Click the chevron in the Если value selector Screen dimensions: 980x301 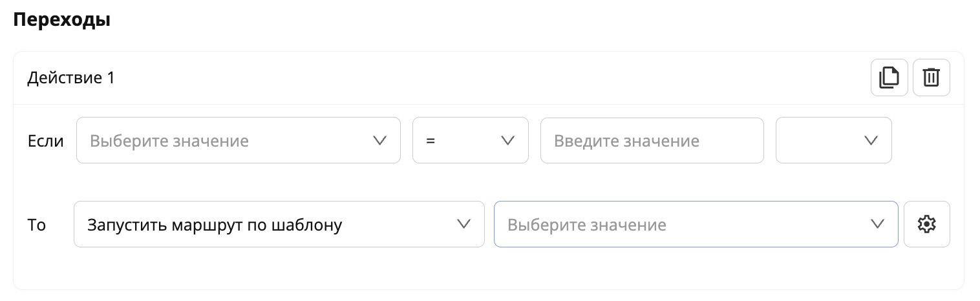coord(380,140)
